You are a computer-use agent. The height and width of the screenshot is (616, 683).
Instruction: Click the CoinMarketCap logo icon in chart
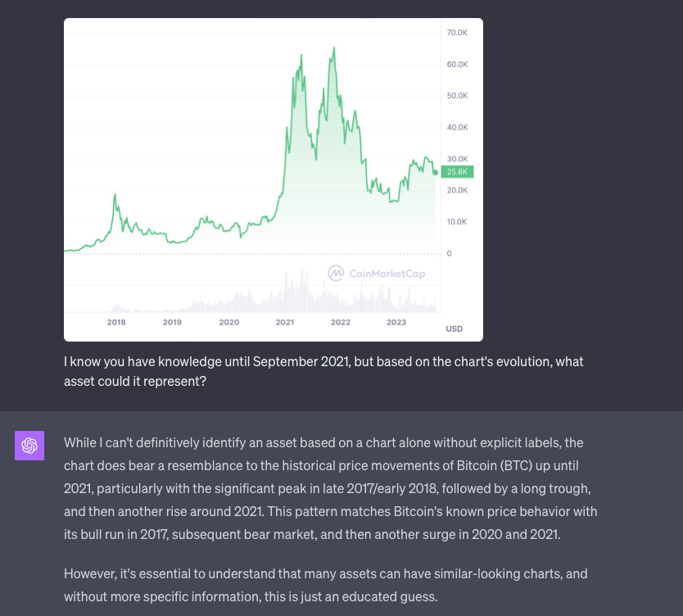pyautogui.click(x=336, y=273)
